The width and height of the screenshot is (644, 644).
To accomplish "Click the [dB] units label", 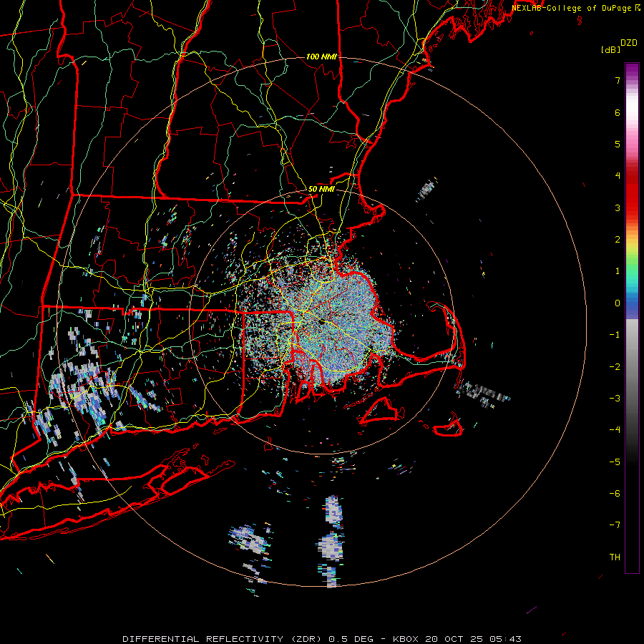I will [610, 50].
